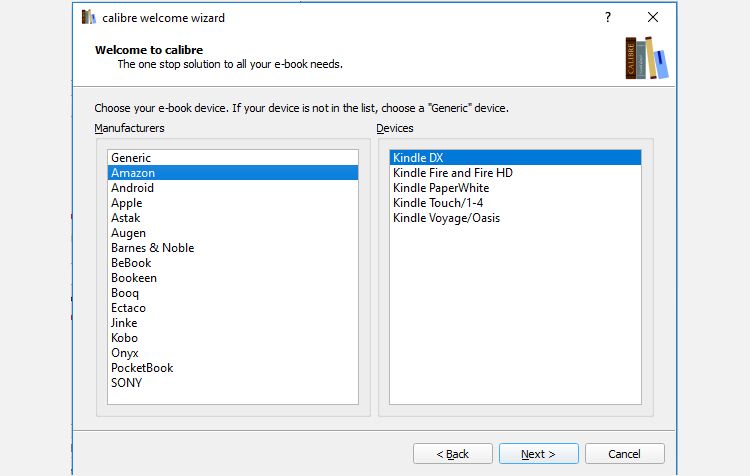
Task: Cancel the welcome wizard
Action: pos(624,454)
